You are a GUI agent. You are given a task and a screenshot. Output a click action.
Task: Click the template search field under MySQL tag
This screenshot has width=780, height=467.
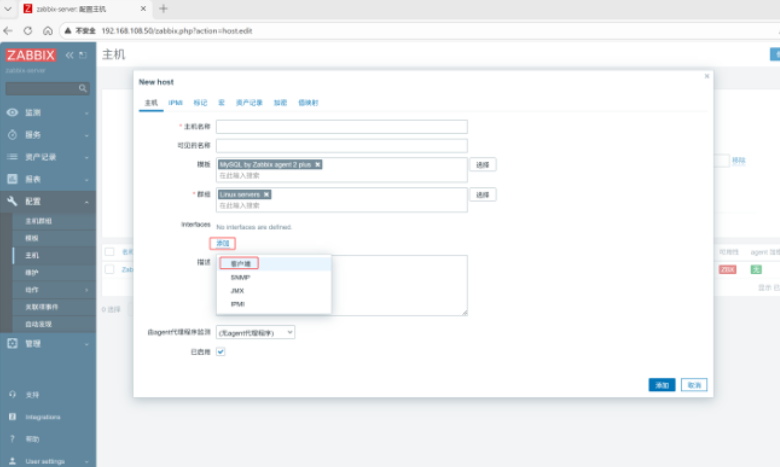pos(342,176)
